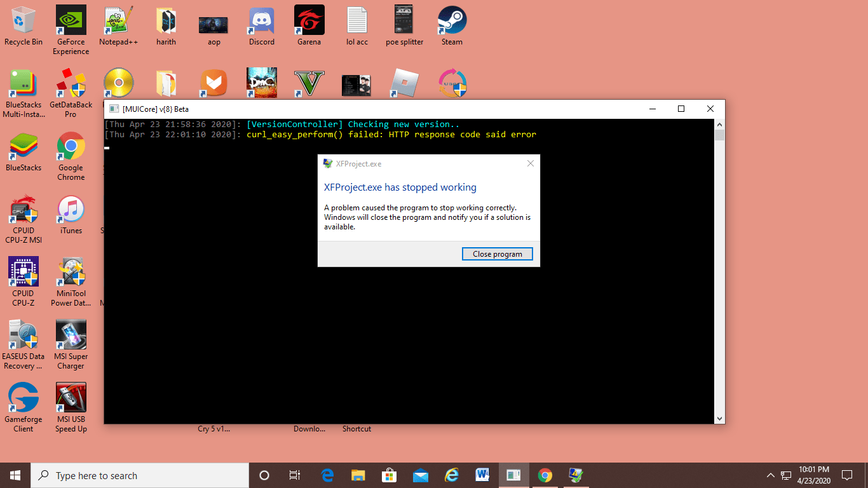The height and width of the screenshot is (488, 868).
Task: Select the Steam desktop shortcut
Action: [x=452, y=26]
